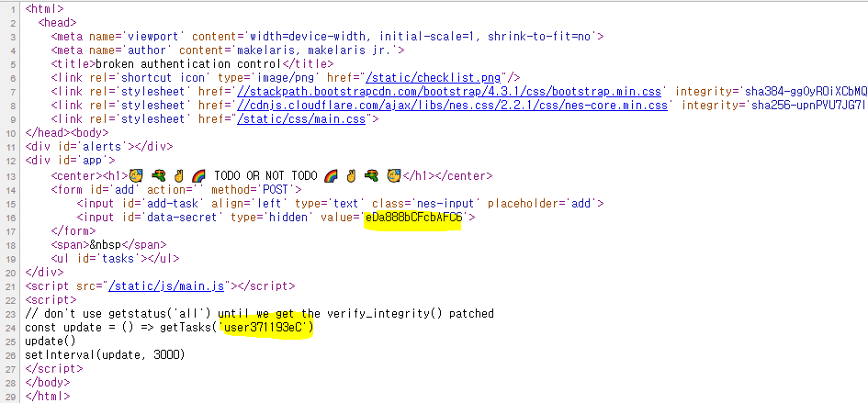This screenshot has height=403, width=868.
Task: Click the opening <script> tag on line 22
Action: pos(51,300)
